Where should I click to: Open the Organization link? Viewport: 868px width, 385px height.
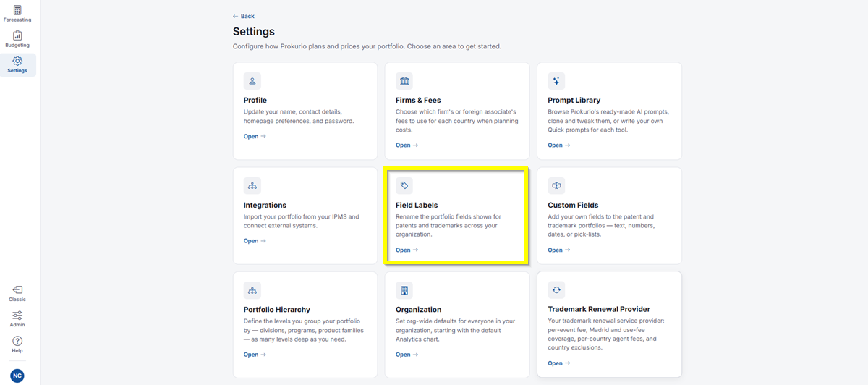pyautogui.click(x=407, y=355)
